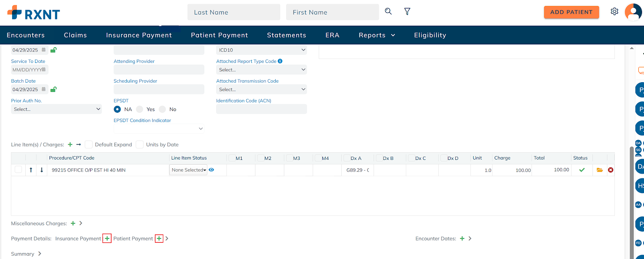
Task: Move the 99215 line item down
Action: tap(41, 170)
